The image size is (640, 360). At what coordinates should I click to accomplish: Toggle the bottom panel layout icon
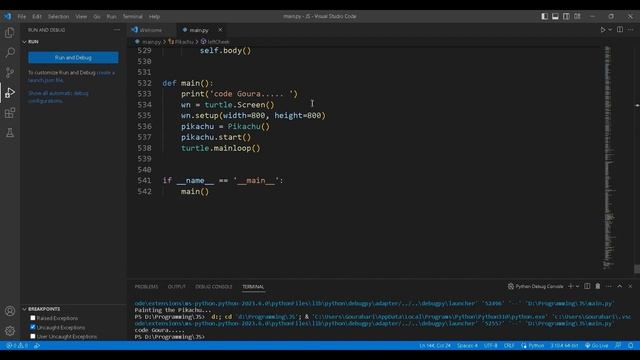point(555,16)
